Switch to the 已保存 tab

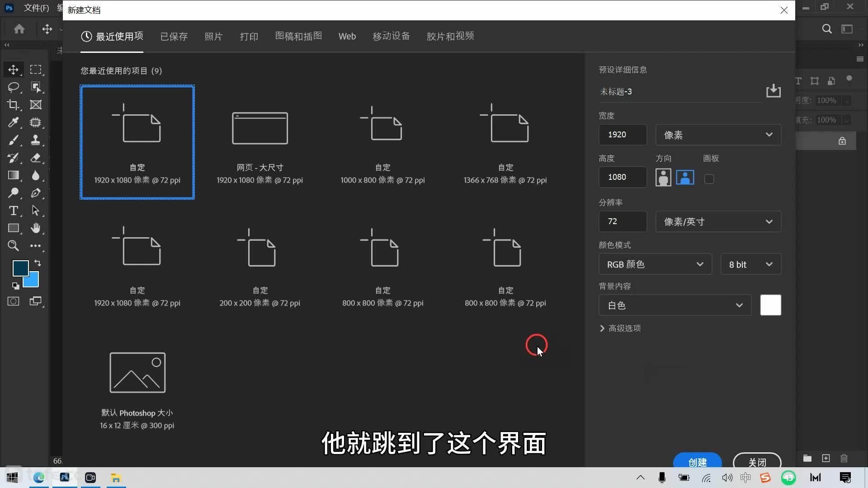174,37
